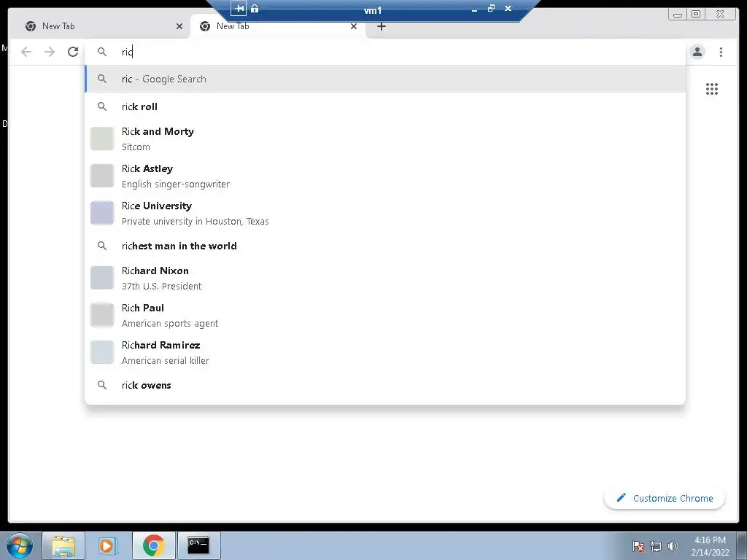747x560 pixels.
Task: Click the browser forward arrow
Action: (x=50, y=52)
